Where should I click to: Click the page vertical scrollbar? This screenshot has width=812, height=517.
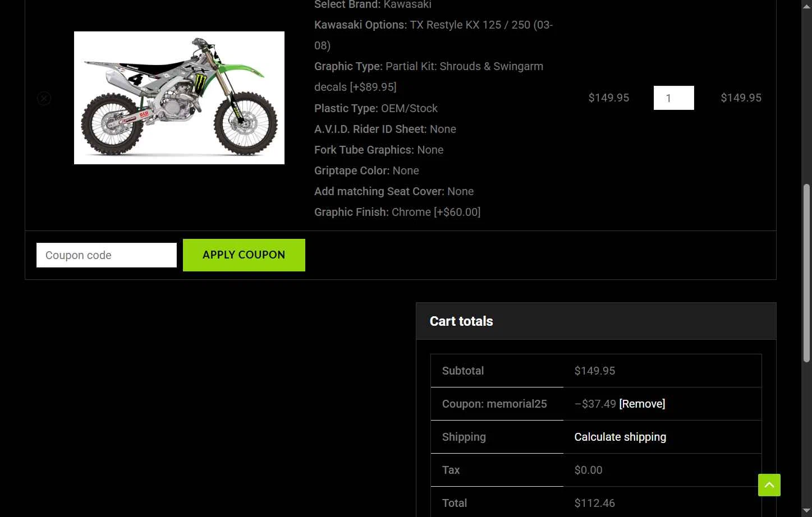[807, 272]
